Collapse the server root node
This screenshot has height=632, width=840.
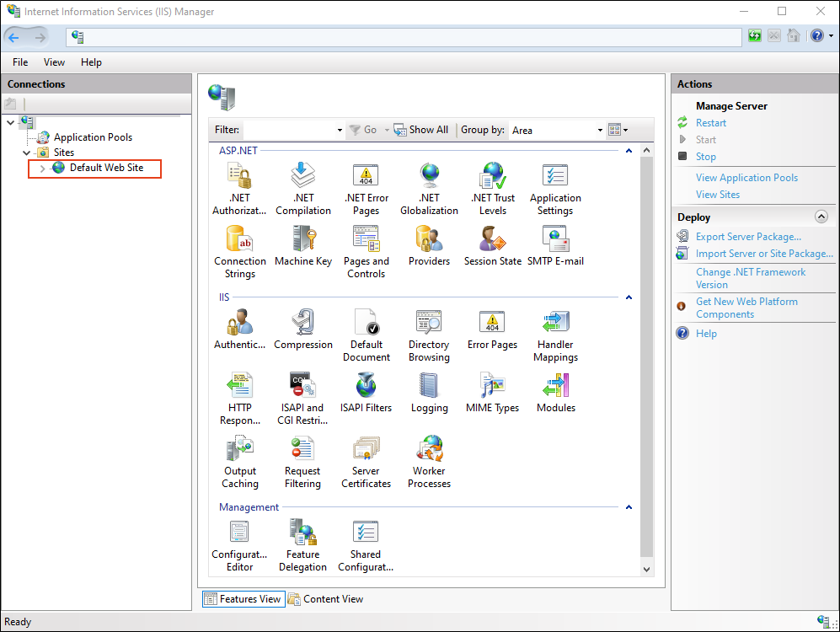click(x=10, y=123)
